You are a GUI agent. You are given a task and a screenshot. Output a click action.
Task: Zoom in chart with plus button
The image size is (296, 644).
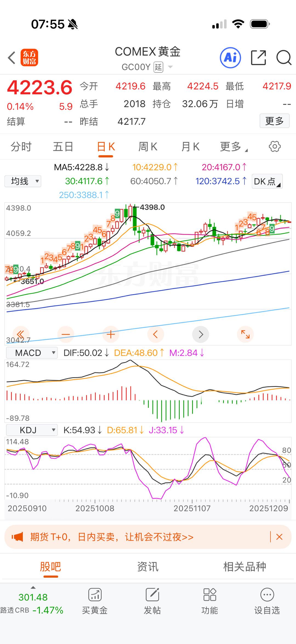(111, 334)
